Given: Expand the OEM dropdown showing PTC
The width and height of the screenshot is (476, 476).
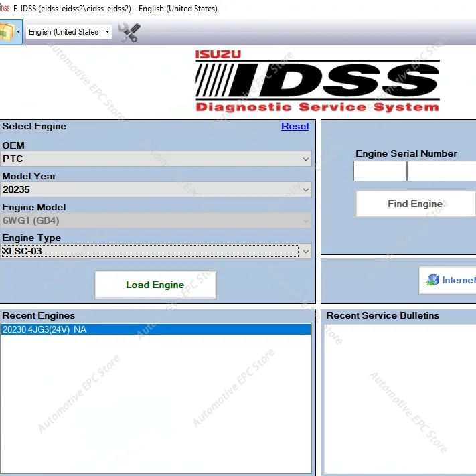Looking at the screenshot, I should (x=156, y=159).
